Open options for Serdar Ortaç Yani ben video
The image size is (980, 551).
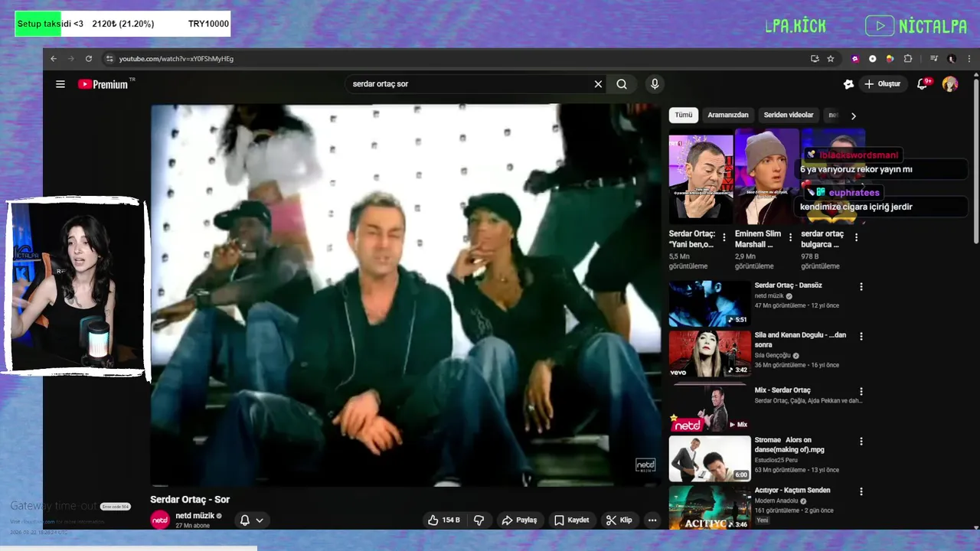click(x=724, y=237)
